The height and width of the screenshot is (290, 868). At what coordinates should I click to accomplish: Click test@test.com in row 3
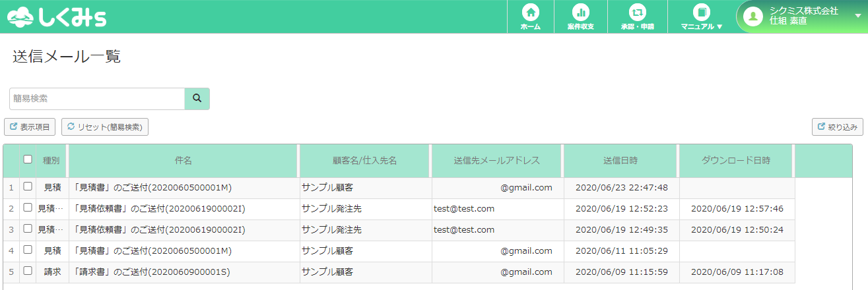click(x=464, y=229)
